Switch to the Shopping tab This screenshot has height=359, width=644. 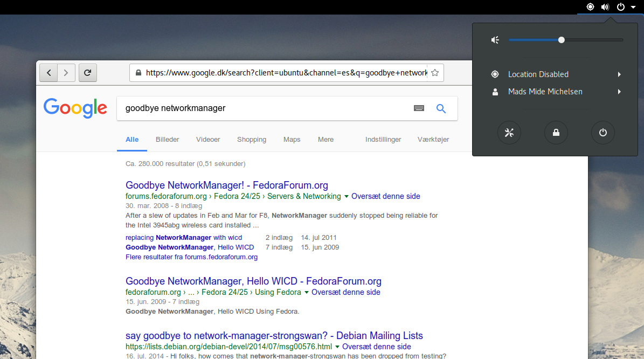click(x=251, y=140)
